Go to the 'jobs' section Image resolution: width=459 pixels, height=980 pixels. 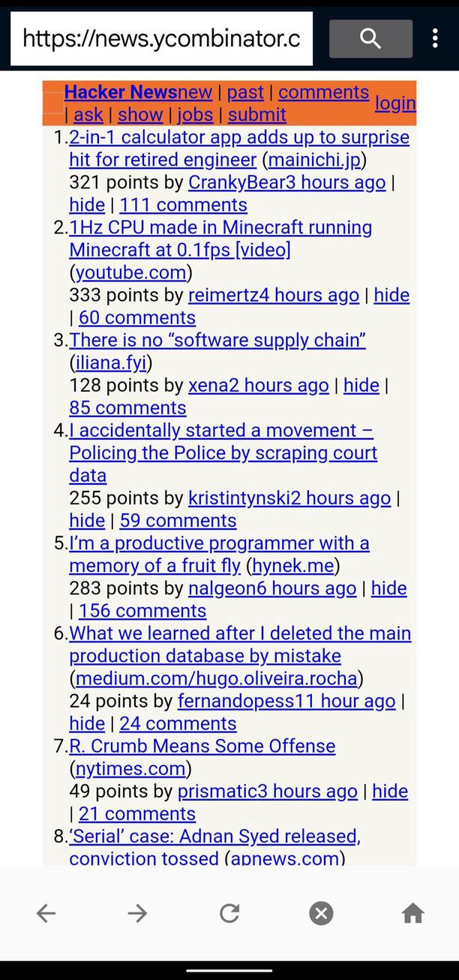click(195, 115)
